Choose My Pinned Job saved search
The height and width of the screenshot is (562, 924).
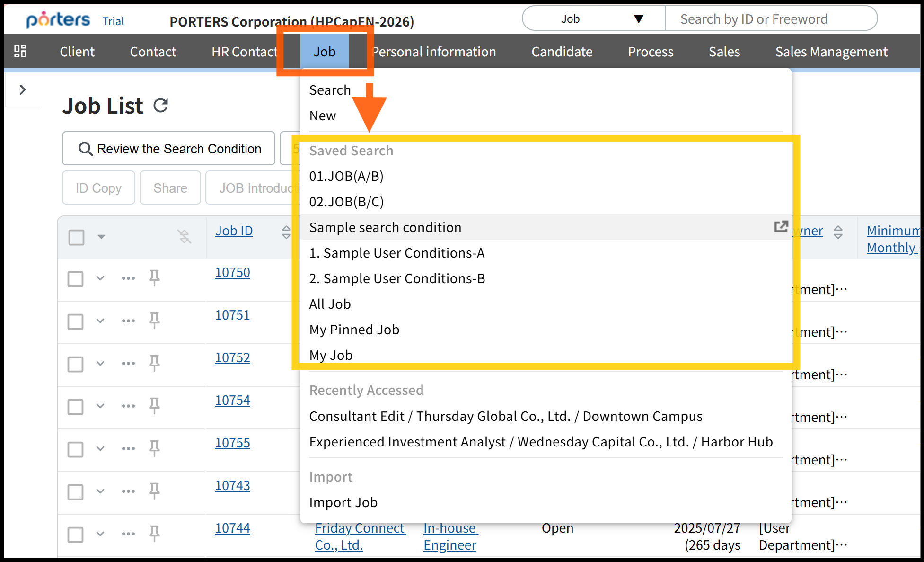tap(354, 330)
